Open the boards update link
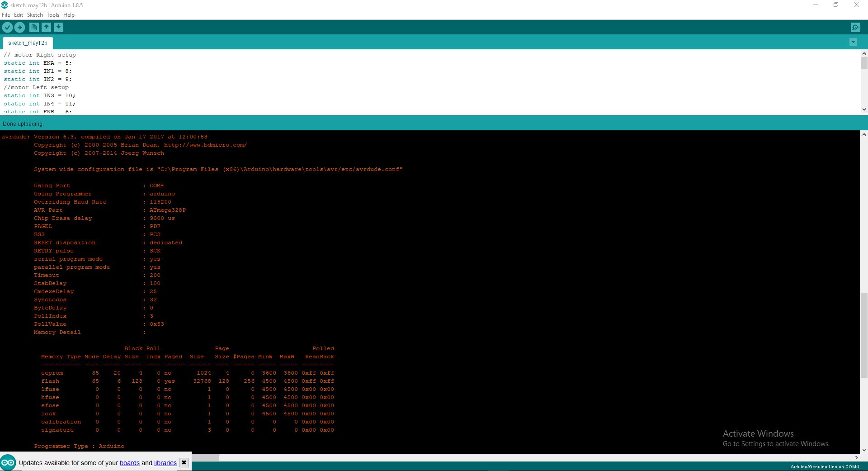The height and width of the screenshot is (471, 868). tap(130, 463)
